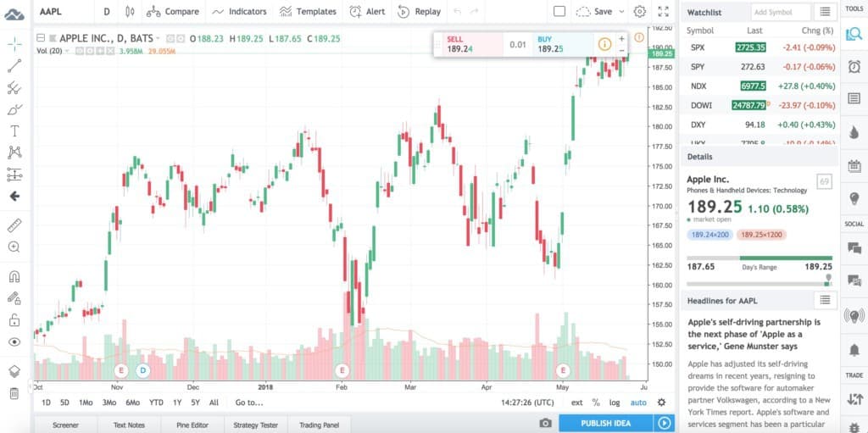Open the chart settings gear
The width and height of the screenshot is (868, 433).
640,12
